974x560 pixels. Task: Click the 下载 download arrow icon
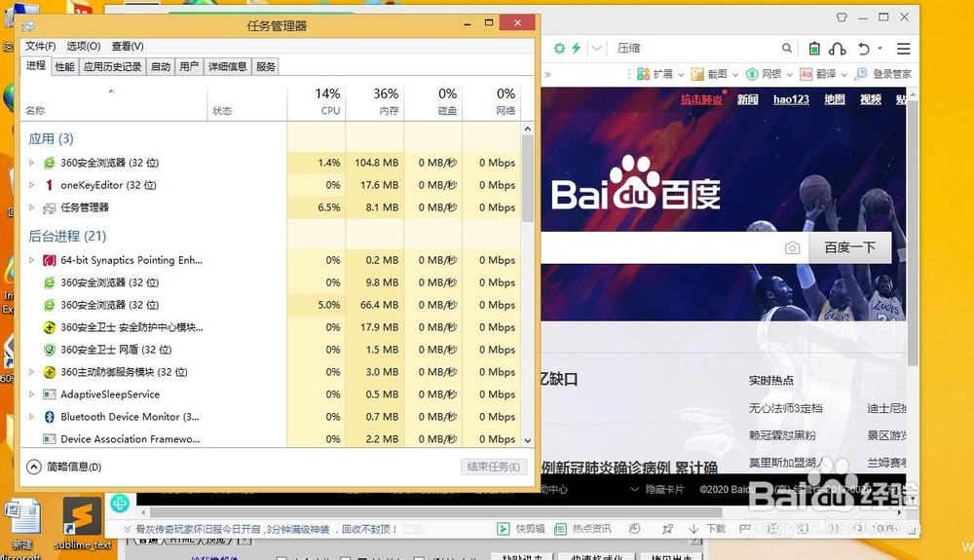[693, 528]
